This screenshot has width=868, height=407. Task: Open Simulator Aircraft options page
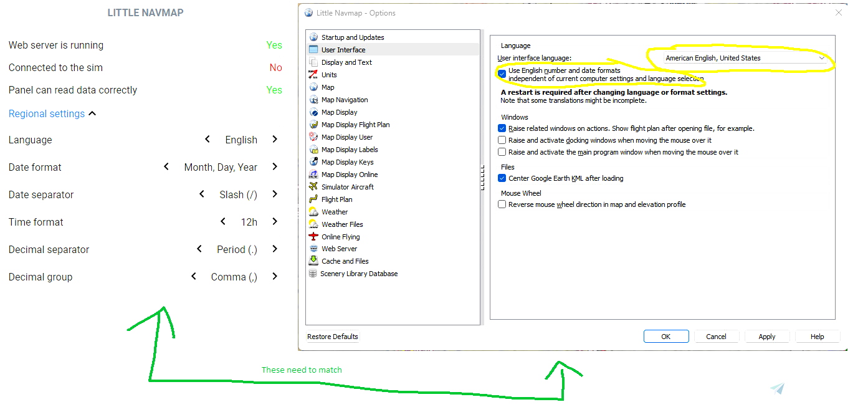(393, 187)
